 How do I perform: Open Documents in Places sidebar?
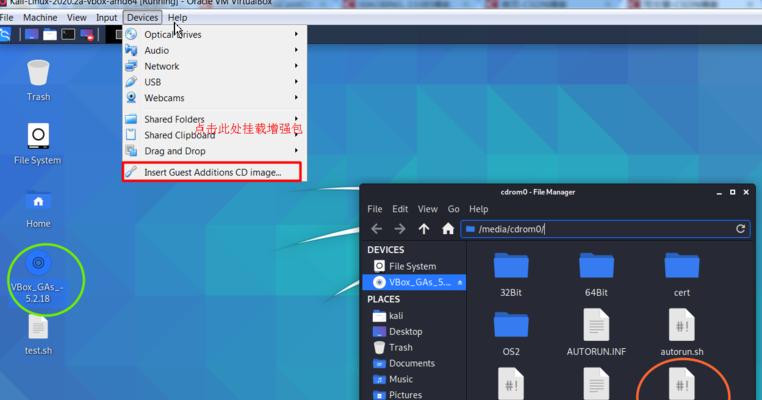coord(414,363)
